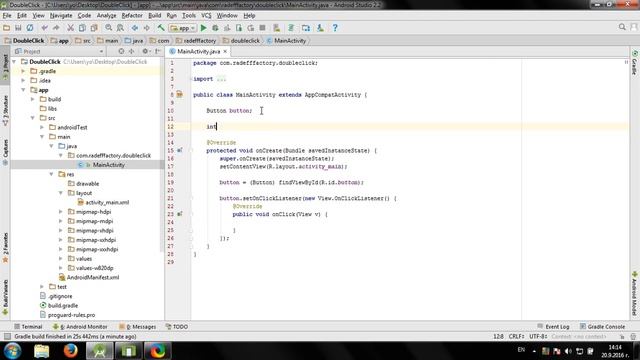Click the navigate Forward arrow icon
This screenshot has width=640, height=360.
point(146,28)
